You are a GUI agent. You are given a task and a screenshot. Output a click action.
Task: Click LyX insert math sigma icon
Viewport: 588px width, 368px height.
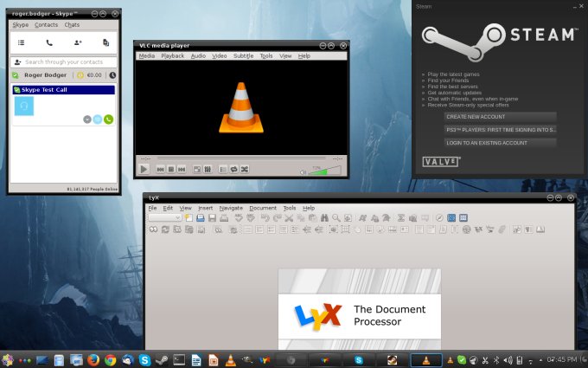click(401, 218)
